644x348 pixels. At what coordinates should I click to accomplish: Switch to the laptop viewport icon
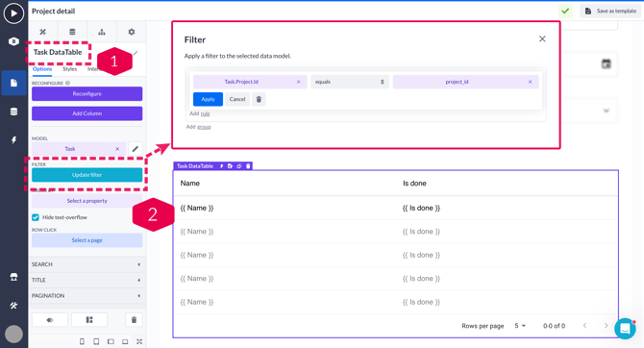(x=125, y=341)
